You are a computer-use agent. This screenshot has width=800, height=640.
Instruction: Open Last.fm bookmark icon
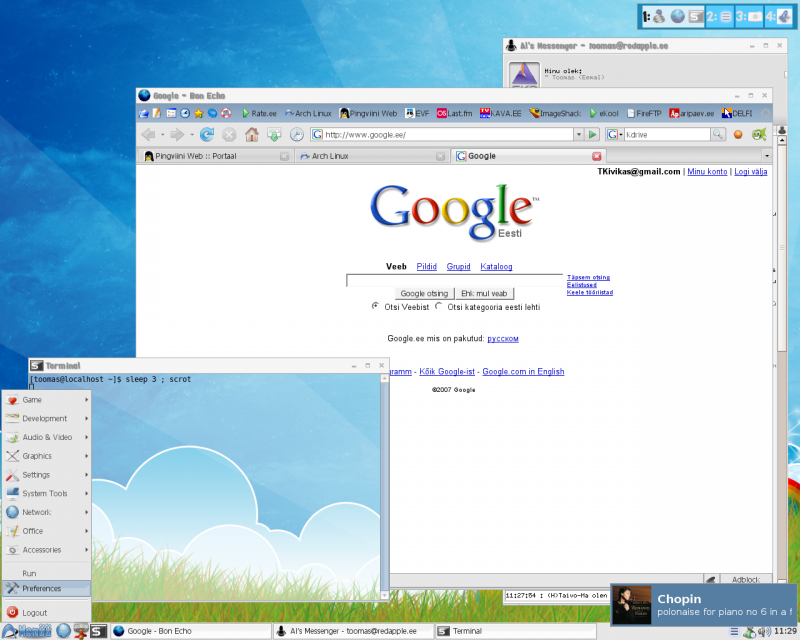click(442, 113)
